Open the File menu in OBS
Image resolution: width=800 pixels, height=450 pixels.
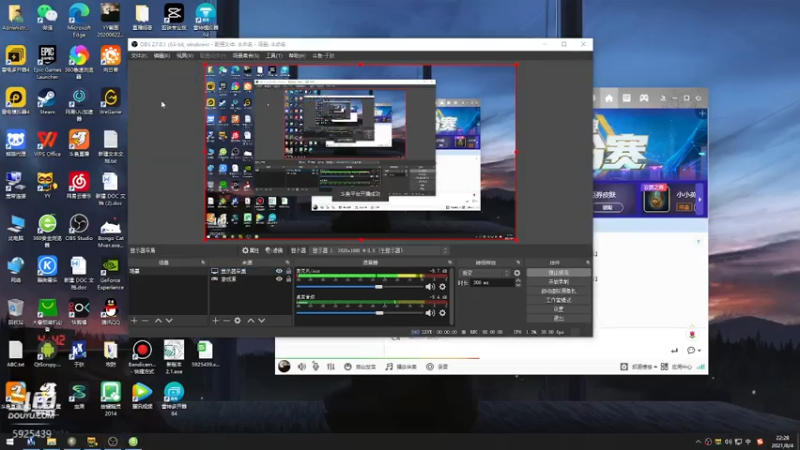pos(139,56)
